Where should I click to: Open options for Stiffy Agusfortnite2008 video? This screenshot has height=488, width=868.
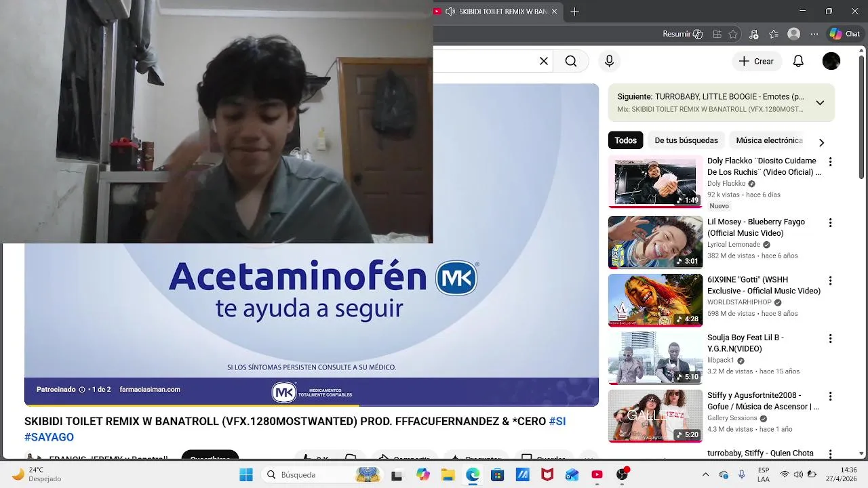click(x=830, y=396)
